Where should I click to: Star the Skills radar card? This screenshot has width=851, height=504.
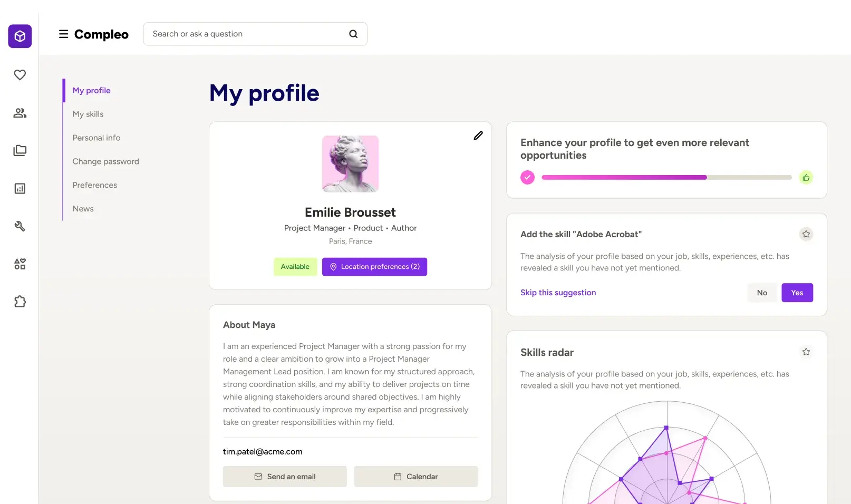point(806,352)
